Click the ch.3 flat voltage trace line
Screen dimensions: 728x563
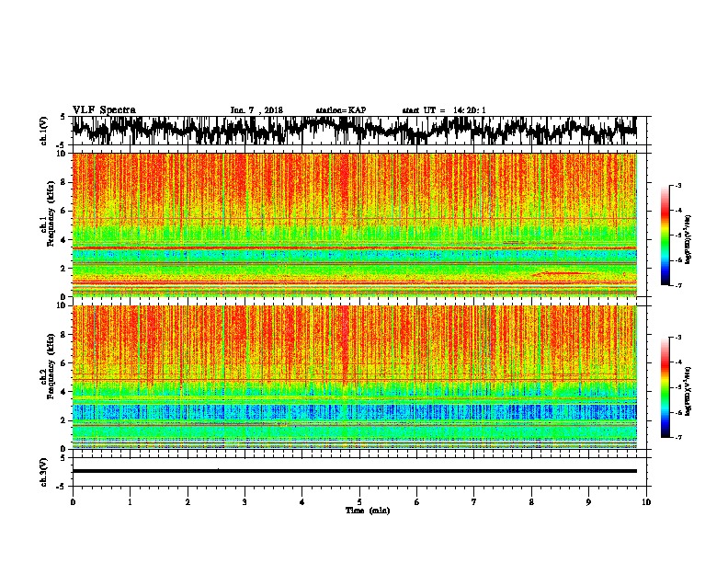(x=355, y=471)
